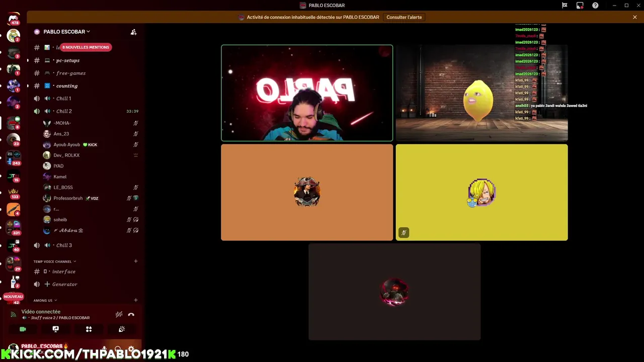Screen dimensions: 644x362
Task: Click the screen monitor icon in title bar
Action: (580, 6)
